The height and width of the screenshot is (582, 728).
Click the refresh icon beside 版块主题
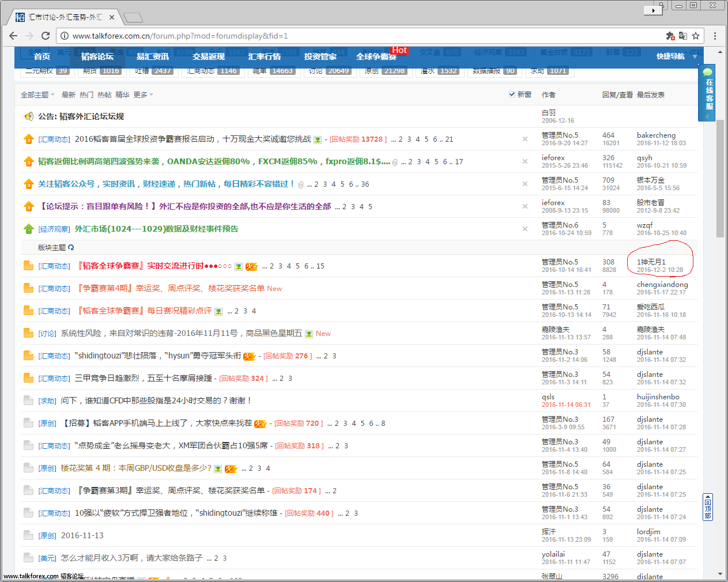tap(71, 248)
